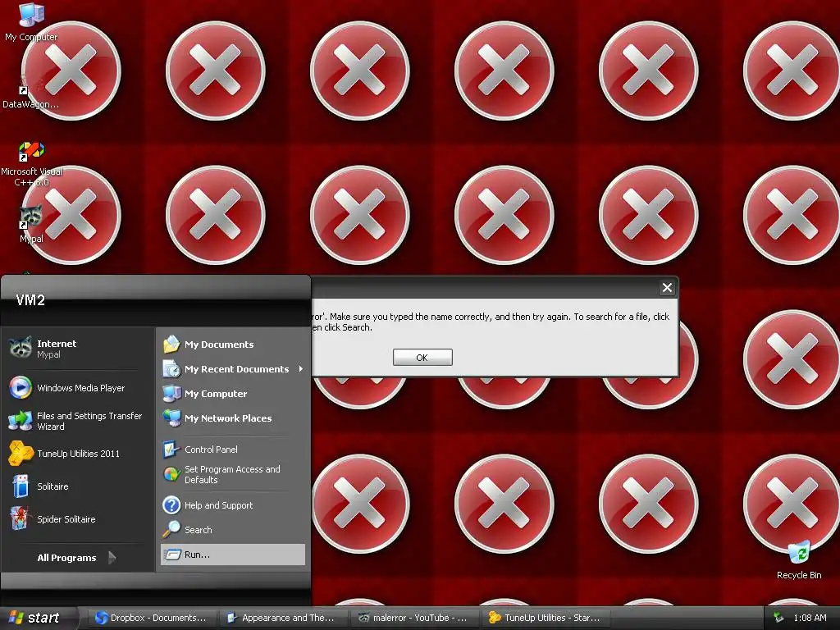Image resolution: width=840 pixels, height=630 pixels.
Task: Click the Search magnifier icon
Action: pyautogui.click(x=171, y=529)
